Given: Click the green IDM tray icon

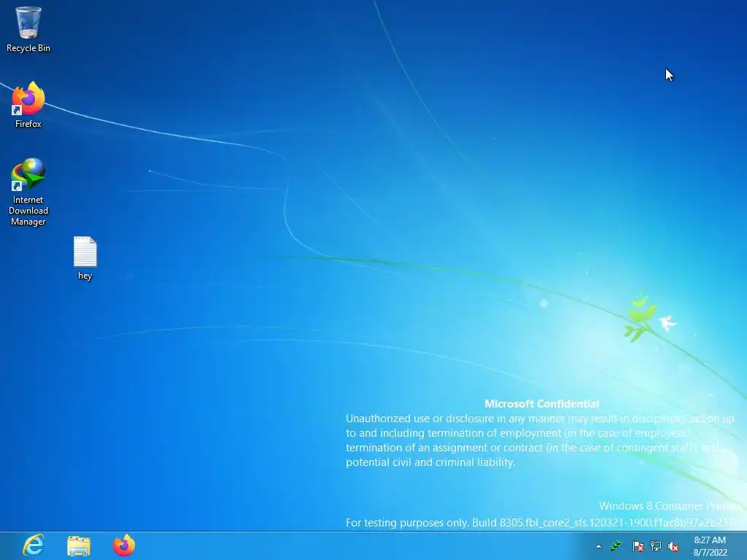Looking at the screenshot, I should [616, 546].
